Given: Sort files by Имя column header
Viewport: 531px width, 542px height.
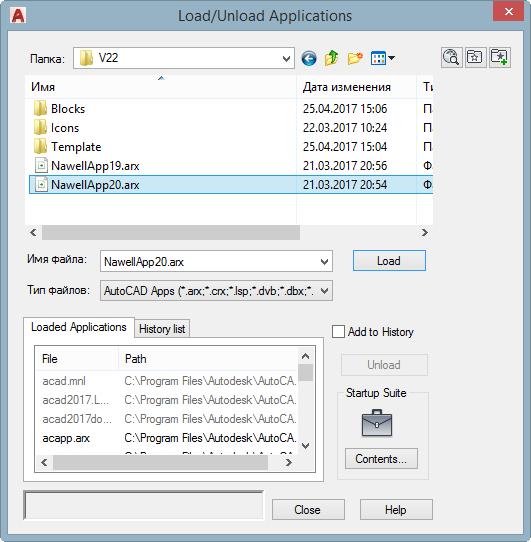Looking at the screenshot, I should [161, 87].
